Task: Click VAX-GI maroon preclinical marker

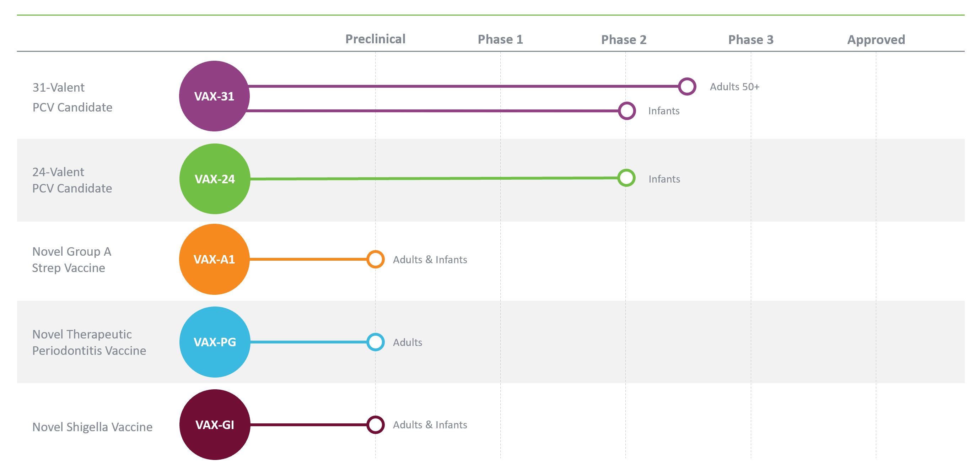Action: click(x=376, y=424)
